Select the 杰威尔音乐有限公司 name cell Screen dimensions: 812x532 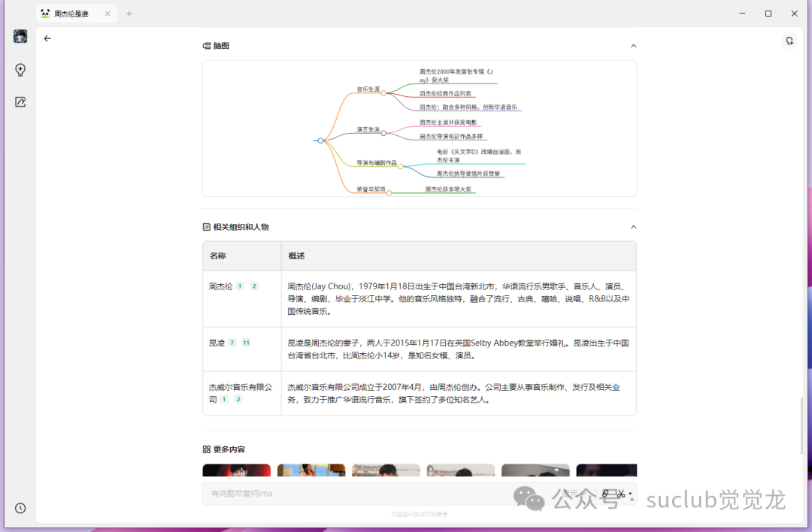click(x=241, y=393)
